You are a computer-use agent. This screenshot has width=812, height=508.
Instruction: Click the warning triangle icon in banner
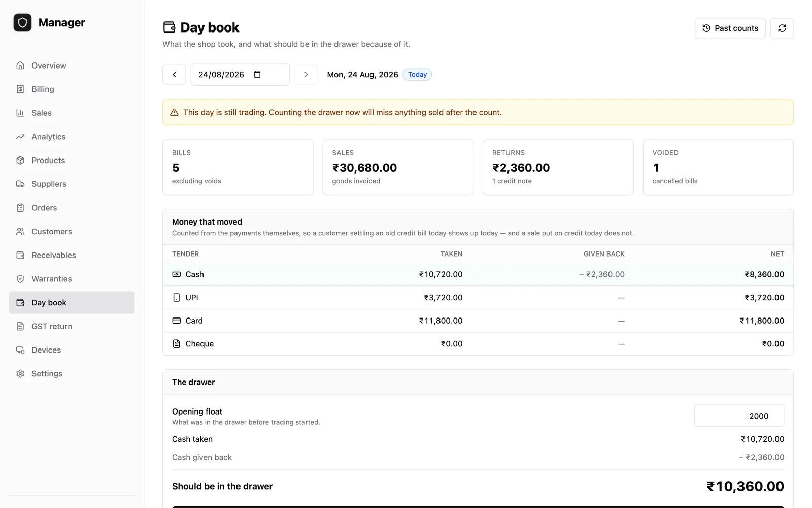[x=174, y=113]
